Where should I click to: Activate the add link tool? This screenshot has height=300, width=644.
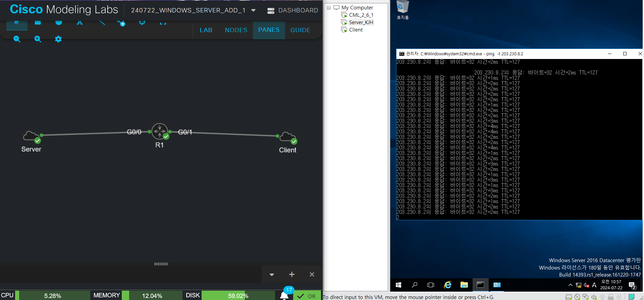tap(121, 23)
